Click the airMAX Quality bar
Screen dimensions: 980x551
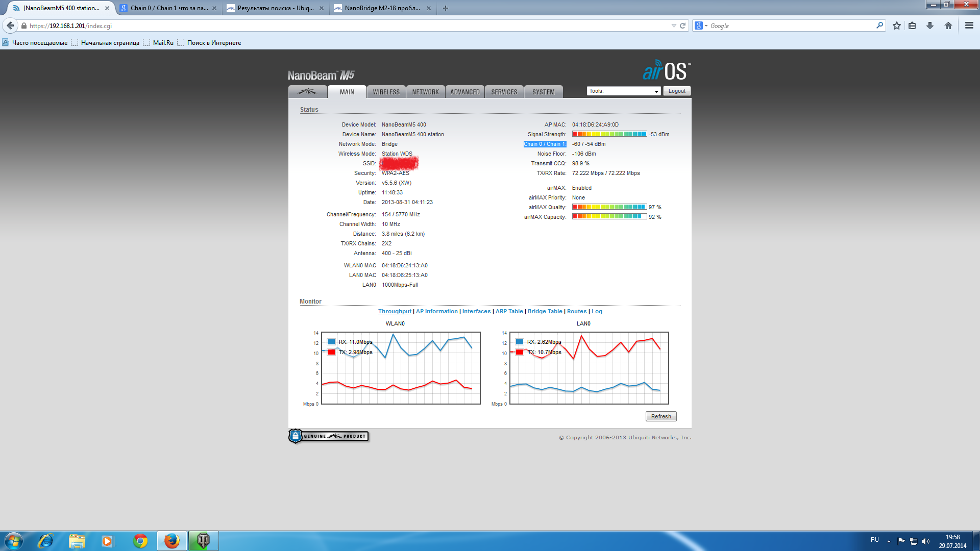point(609,207)
